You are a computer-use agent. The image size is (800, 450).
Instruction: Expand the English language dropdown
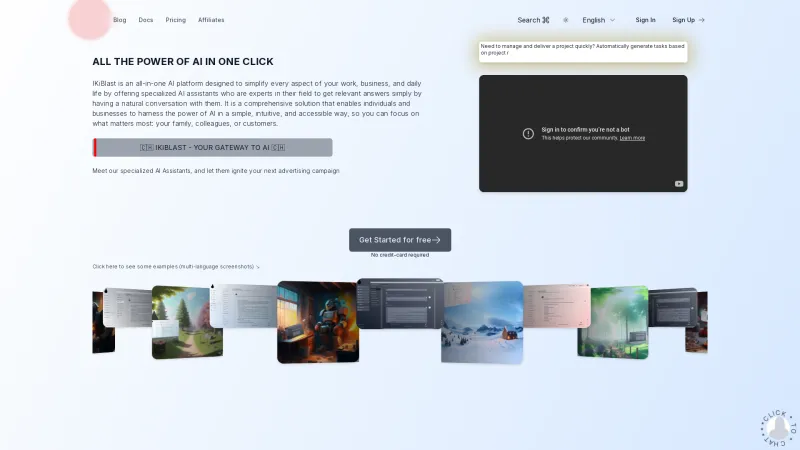click(598, 20)
